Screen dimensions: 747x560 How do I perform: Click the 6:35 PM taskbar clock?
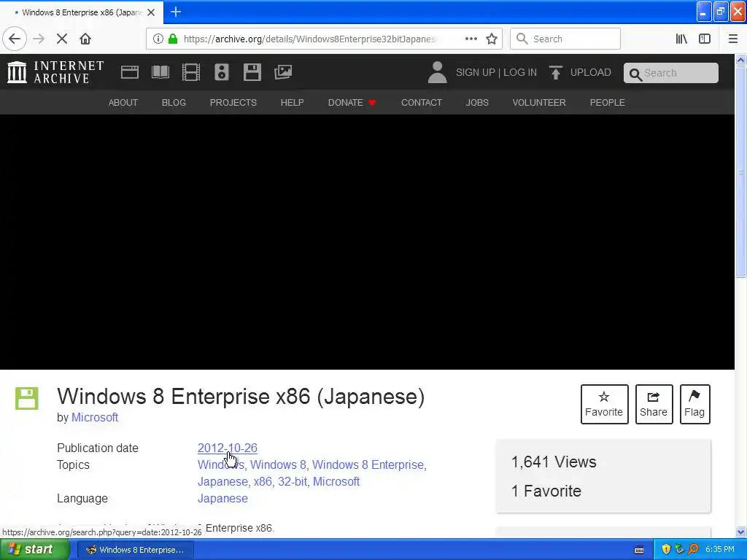tap(719, 550)
